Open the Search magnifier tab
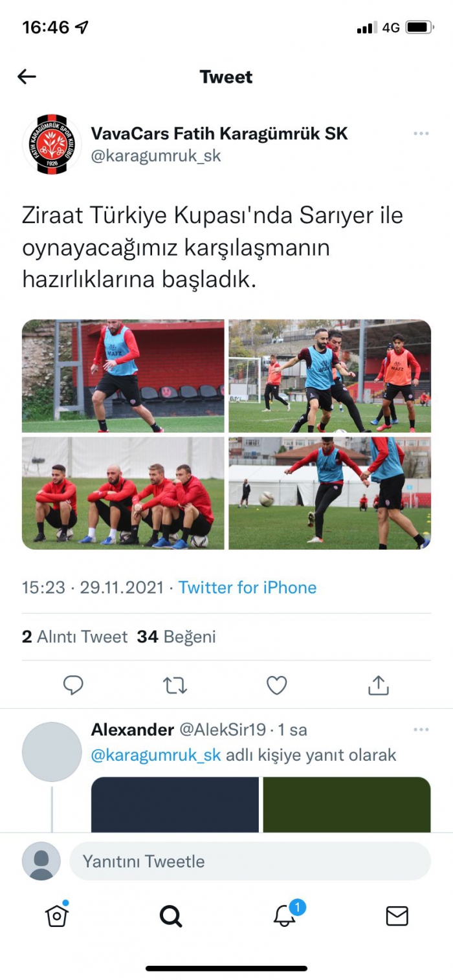 (171, 916)
